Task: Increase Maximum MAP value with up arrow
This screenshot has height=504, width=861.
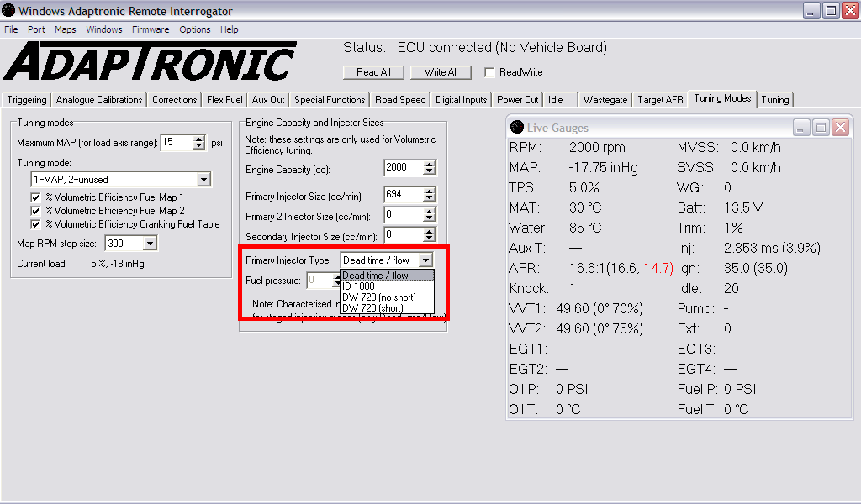Action: 198,139
